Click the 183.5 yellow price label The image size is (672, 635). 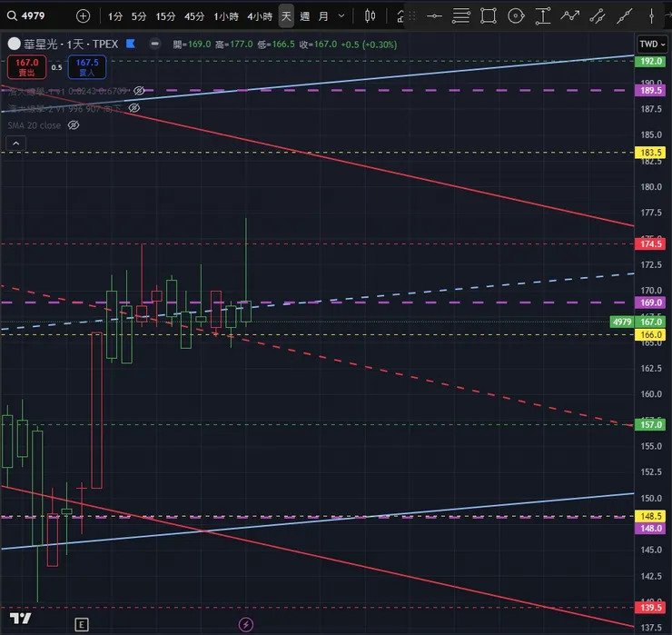650,153
